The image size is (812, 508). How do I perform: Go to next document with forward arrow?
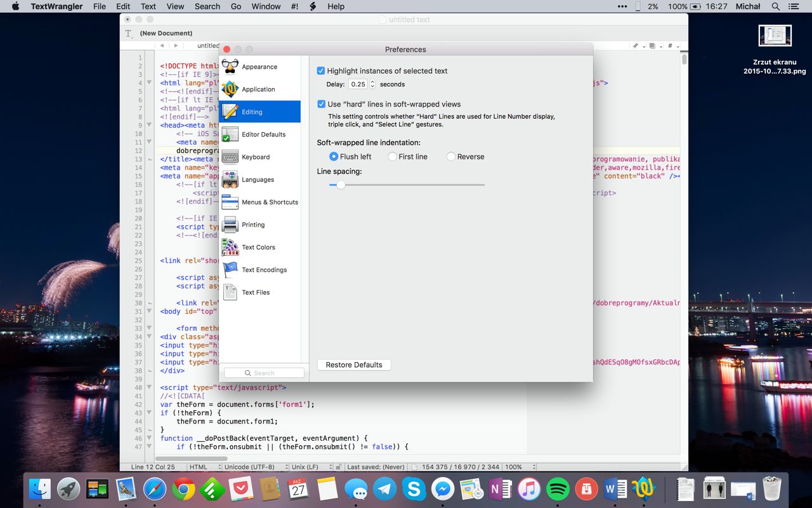176,46
